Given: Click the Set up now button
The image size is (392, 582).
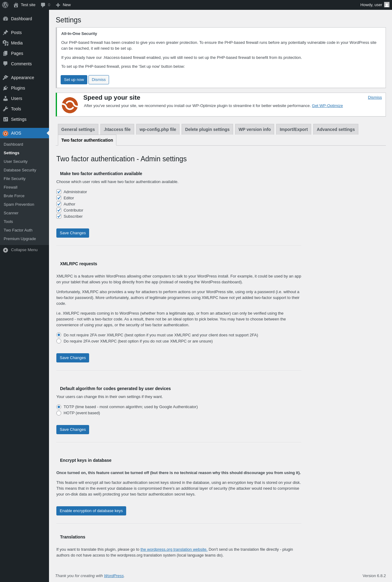Looking at the screenshot, I should click(74, 80).
